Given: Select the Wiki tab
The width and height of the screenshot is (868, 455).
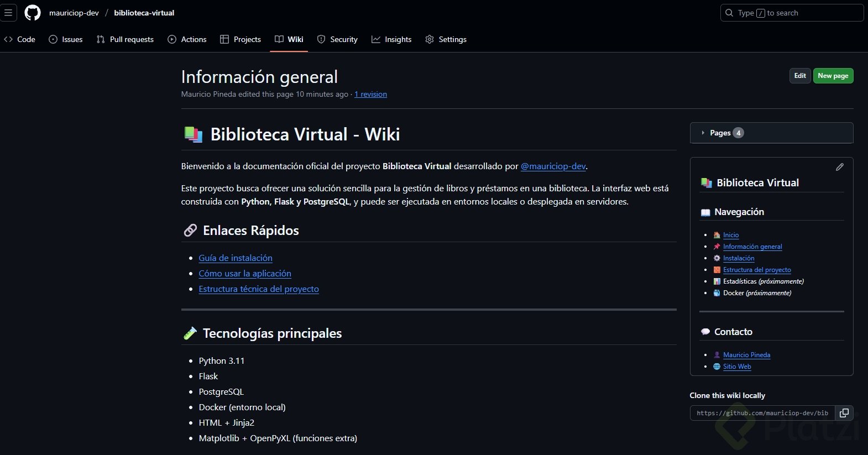Looking at the screenshot, I should coord(289,39).
